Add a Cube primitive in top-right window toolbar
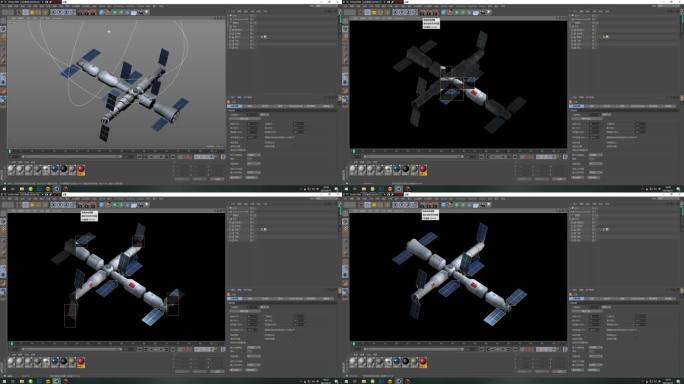The height and width of the screenshot is (384, 684). (x=443, y=12)
